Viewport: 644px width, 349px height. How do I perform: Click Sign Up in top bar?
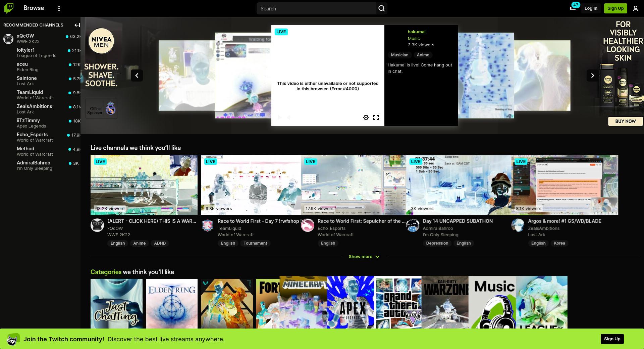pos(615,8)
